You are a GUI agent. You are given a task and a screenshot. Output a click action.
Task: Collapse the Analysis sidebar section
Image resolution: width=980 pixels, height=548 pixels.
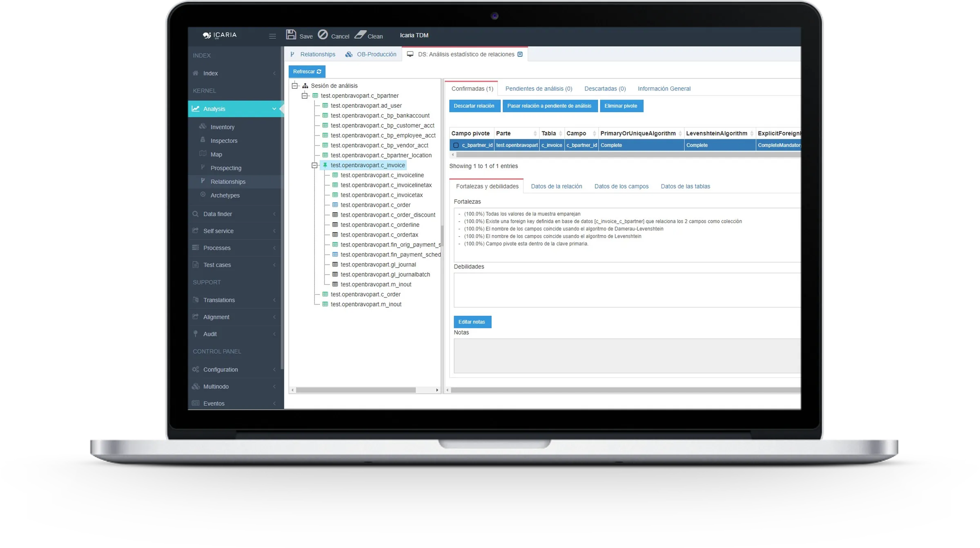click(x=274, y=109)
